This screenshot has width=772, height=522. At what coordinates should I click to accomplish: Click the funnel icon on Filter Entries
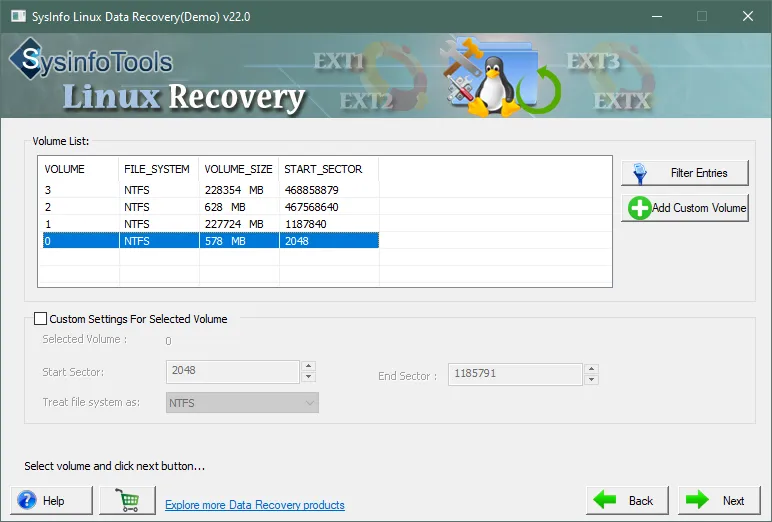pyautogui.click(x=640, y=173)
